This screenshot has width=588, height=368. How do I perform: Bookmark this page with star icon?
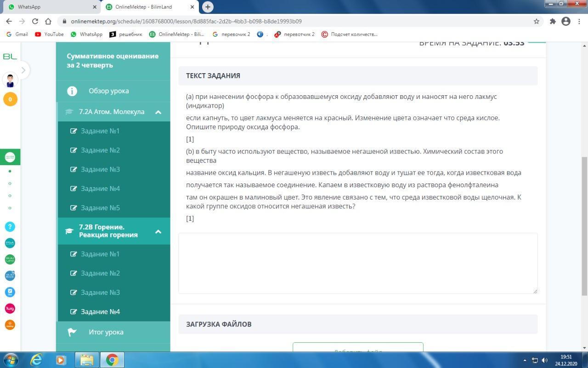(536, 21)
